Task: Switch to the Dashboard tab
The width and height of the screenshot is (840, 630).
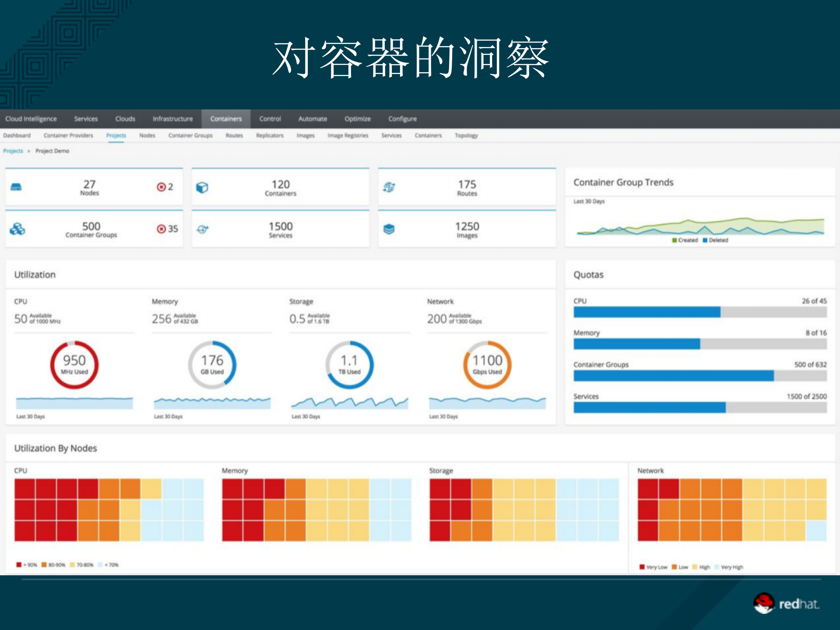Action: click(x=17, y=135)
